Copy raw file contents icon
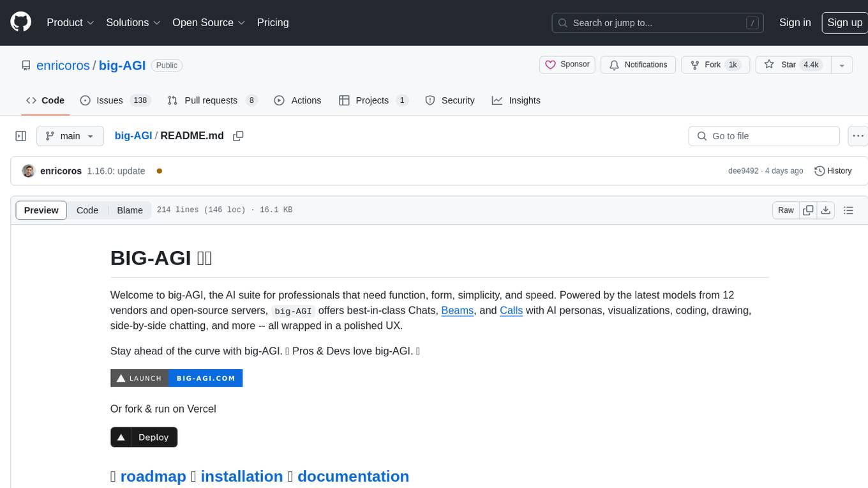 click(808, 210)
